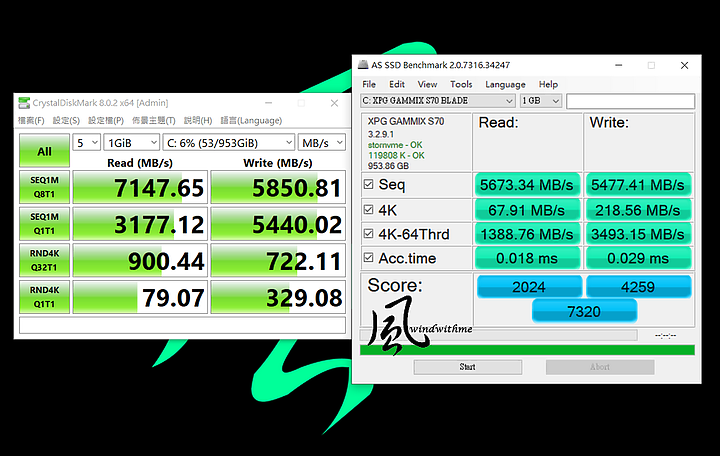Click the 5440.02 write result

tap(278, 224)
